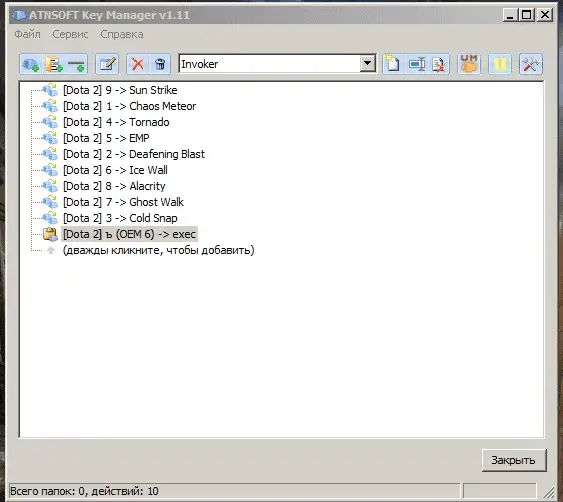Viewport: 563px width, 502px height.
Task: Click the icon beside the EMP row
Action: pos(50,138)
